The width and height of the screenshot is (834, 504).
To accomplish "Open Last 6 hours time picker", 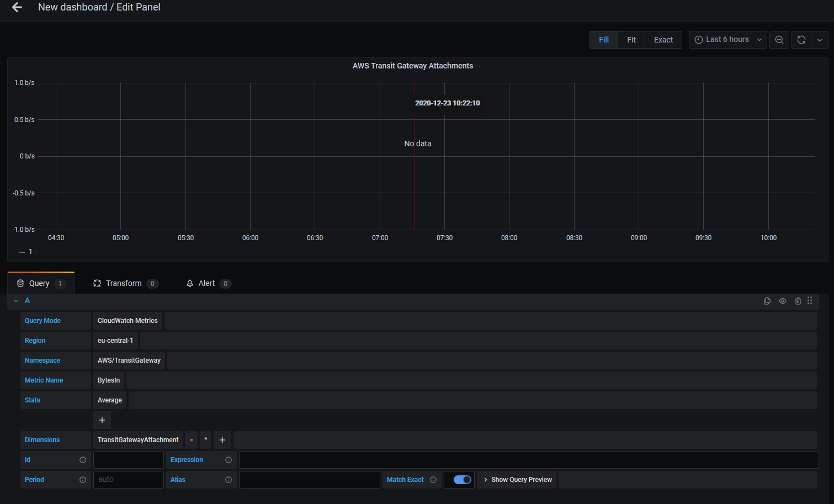I will click(x=727, y=40).
